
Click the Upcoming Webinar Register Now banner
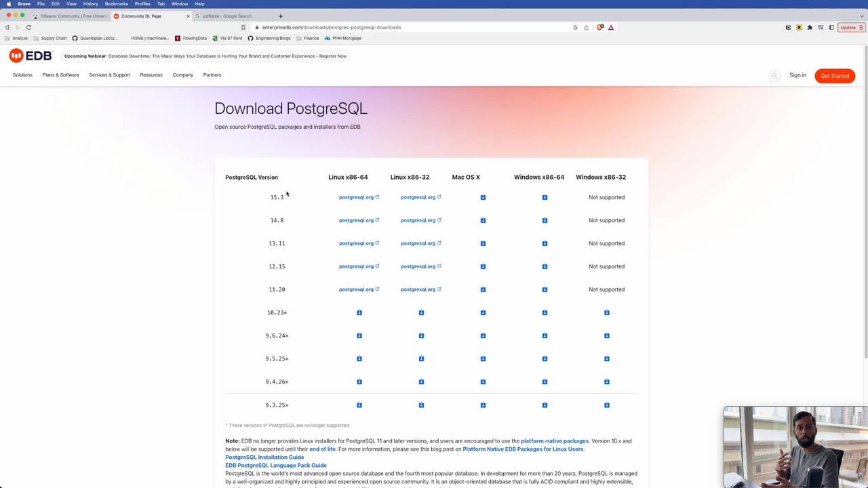click(x=205, y=56)
